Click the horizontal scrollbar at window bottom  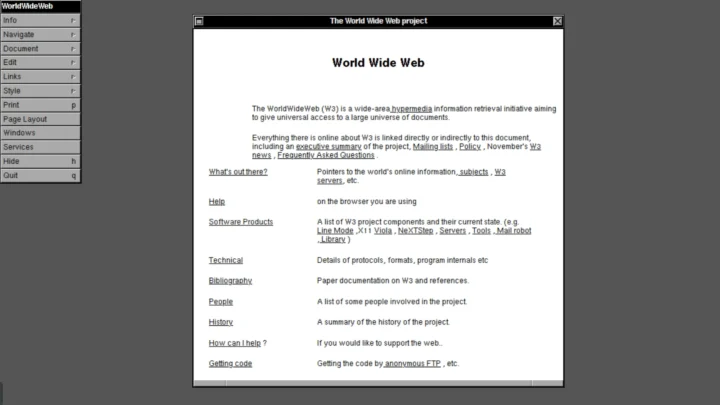pos(378,383)
